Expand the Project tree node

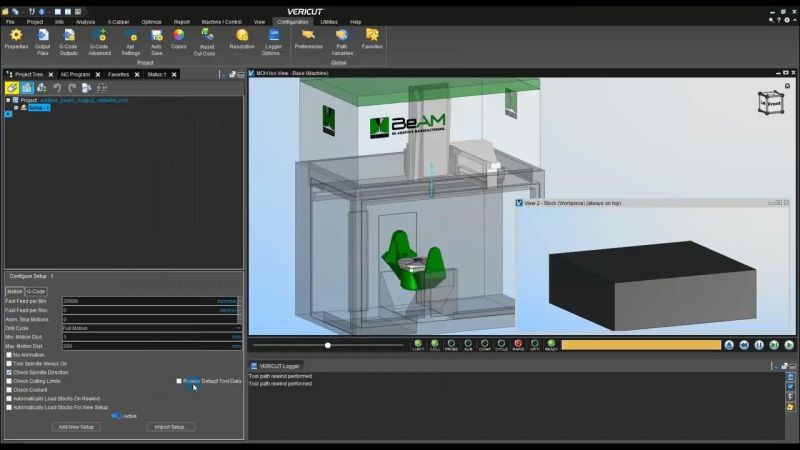(9, 100)
